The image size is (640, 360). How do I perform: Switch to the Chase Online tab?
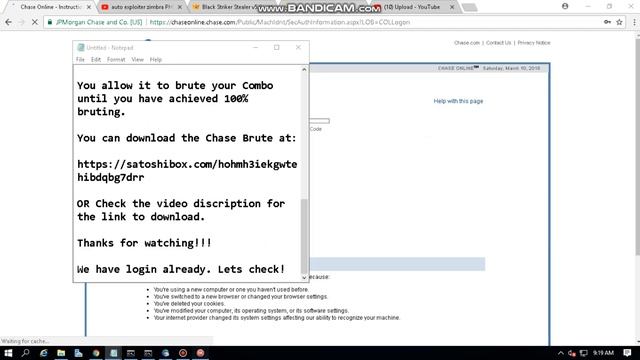click(x=51, y=7)
